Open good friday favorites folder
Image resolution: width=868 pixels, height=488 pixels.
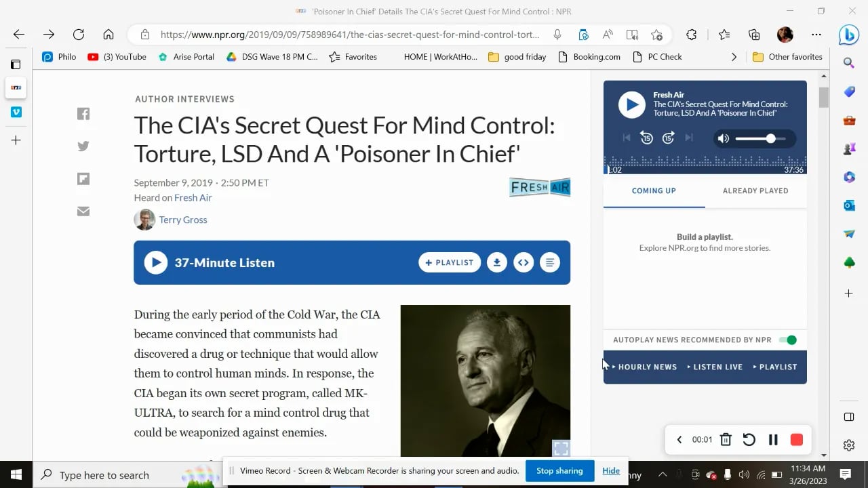coord(517,57)
